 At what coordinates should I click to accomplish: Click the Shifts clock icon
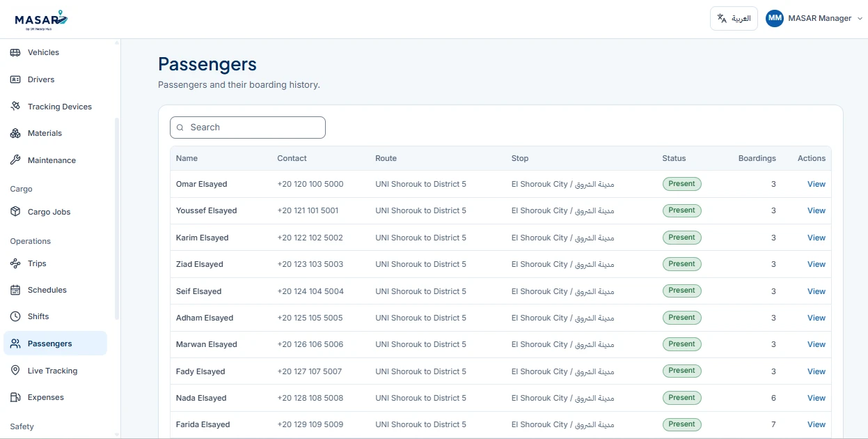[15, 316]
